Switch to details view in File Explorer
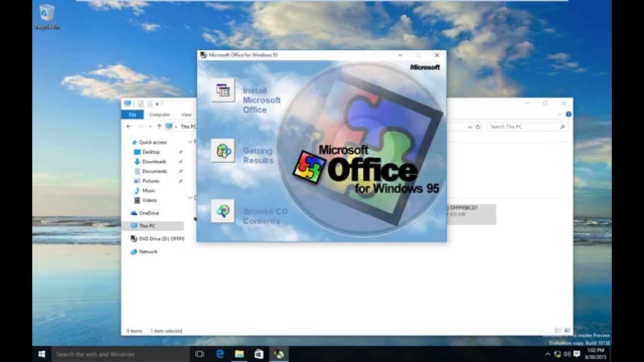644x362 pixels. click(x=557, y=331)
